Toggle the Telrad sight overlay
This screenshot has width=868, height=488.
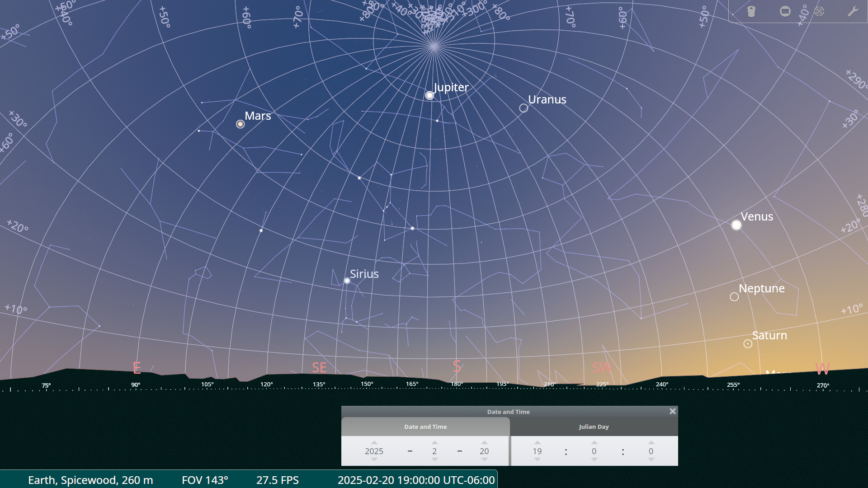point(819,12)
